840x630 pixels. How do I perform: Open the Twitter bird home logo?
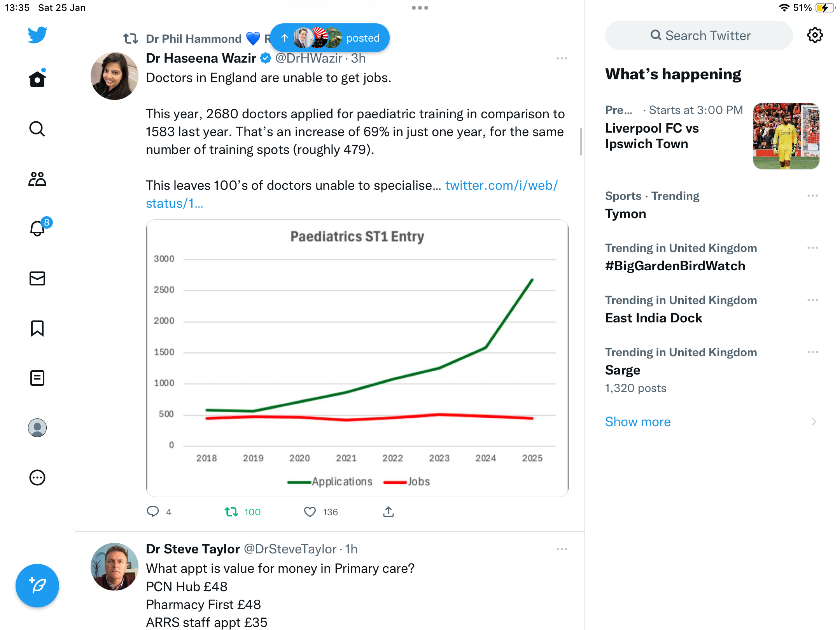pyautogui.click(x=37, y=35)
